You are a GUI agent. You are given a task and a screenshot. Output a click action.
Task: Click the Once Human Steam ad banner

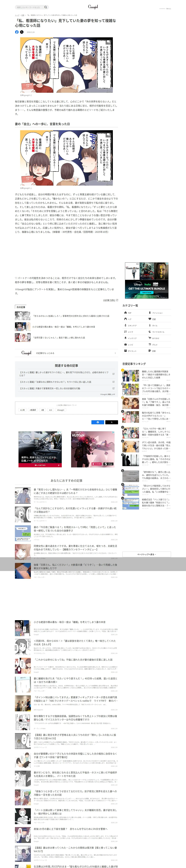tap(93, 449)
